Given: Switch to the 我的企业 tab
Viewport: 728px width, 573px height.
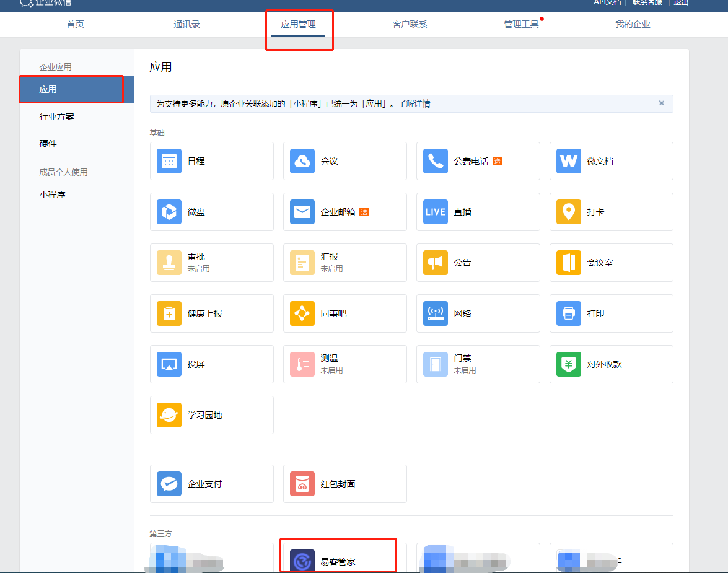Looking at the screenshot, I should (633, 24).
